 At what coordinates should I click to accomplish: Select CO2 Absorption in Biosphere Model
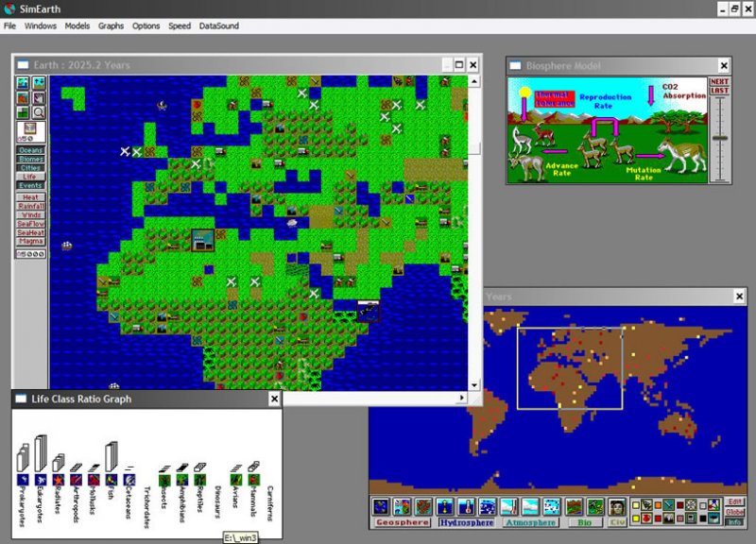(x=683, y=91)
